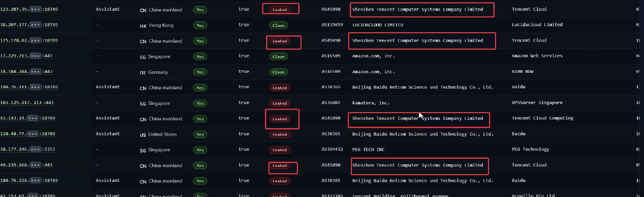The height and width of the screenshot is (197, 644).
Task: Open the 18.184.244 address link
Action: (26, 72)
